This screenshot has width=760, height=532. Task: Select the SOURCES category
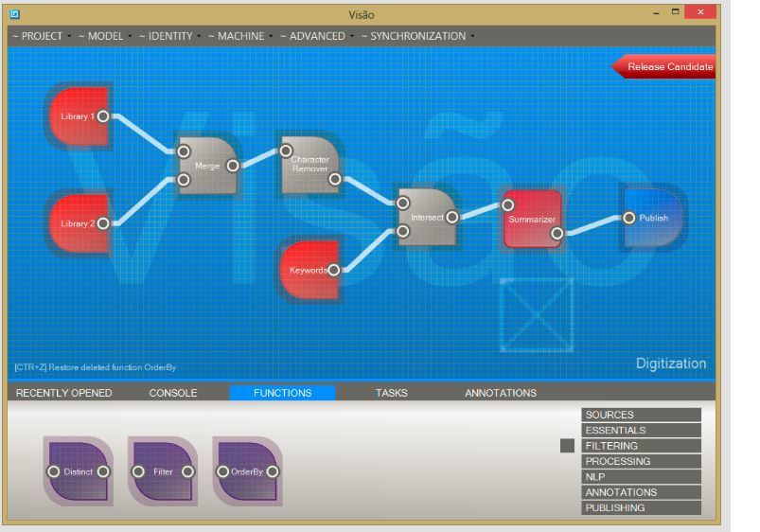coord(641,415)
